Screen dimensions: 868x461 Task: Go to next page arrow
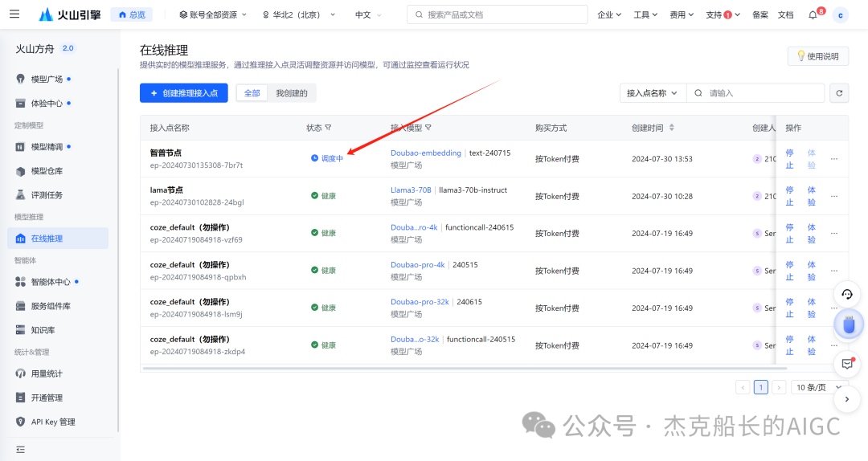pos(779,387)
